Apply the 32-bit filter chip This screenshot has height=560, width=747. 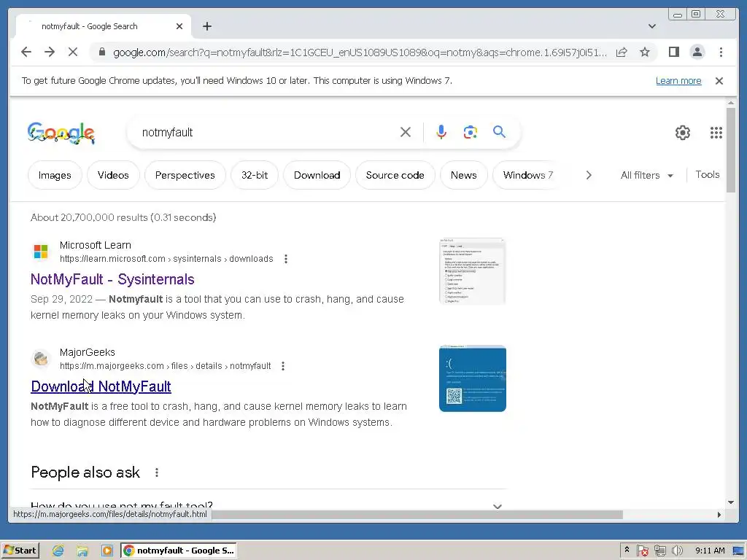(x=255, y=175)
